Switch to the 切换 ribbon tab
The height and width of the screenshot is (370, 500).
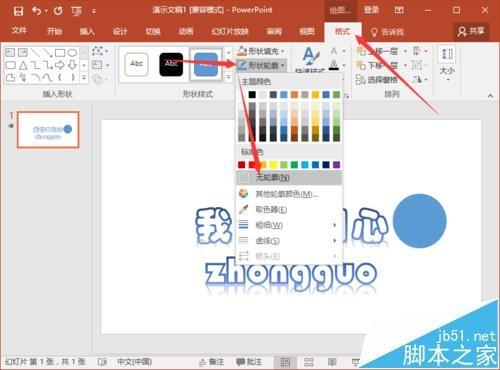pyautogui.click(x=153, y=31)
